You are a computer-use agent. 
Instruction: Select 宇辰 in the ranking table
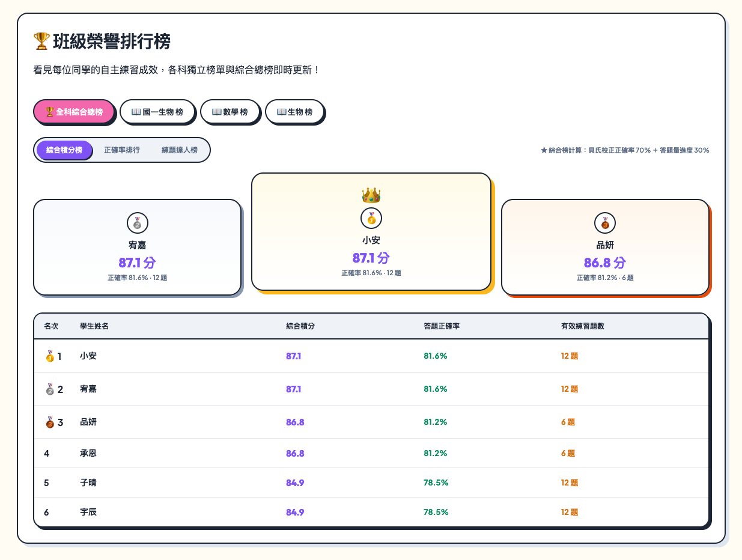[x=88, y=513]
